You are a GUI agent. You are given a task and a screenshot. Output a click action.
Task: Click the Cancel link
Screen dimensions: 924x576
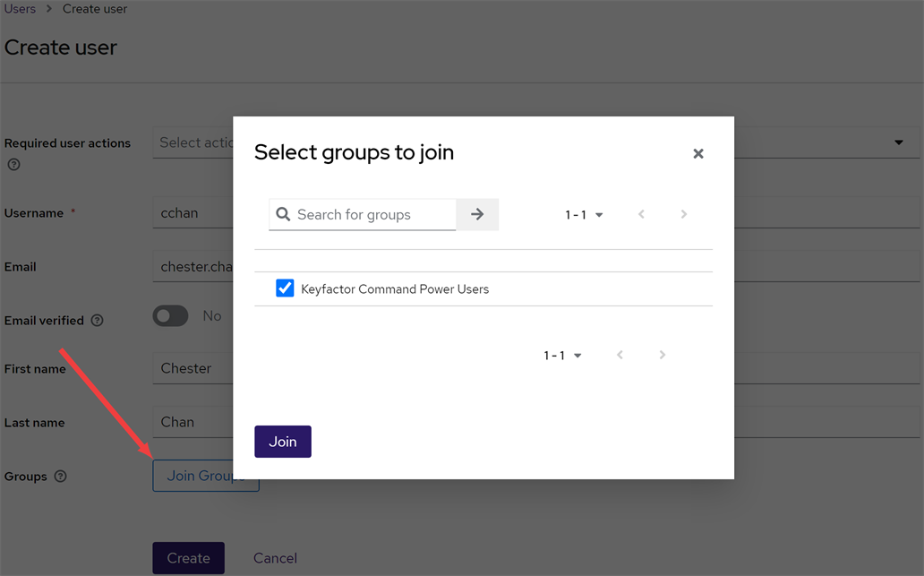coord(275,558)
